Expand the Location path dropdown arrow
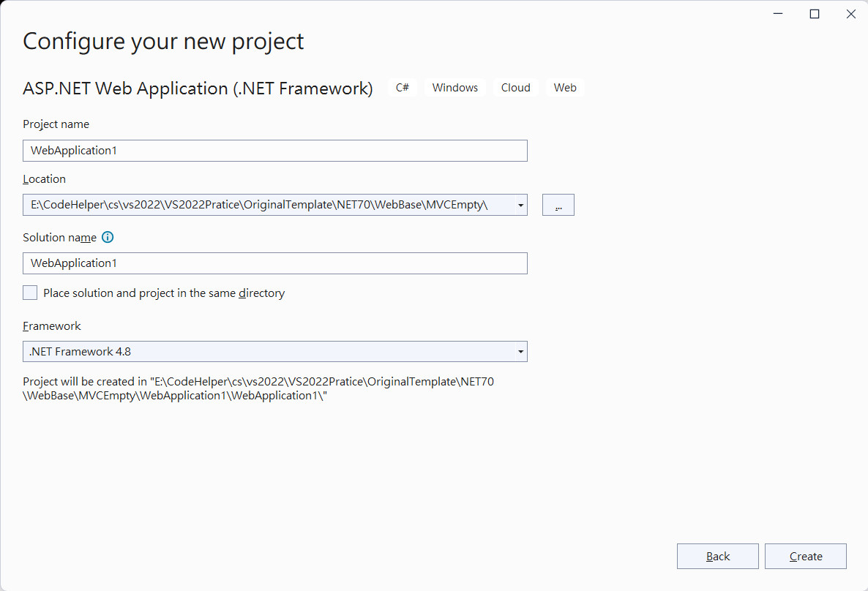 point(520,206)
